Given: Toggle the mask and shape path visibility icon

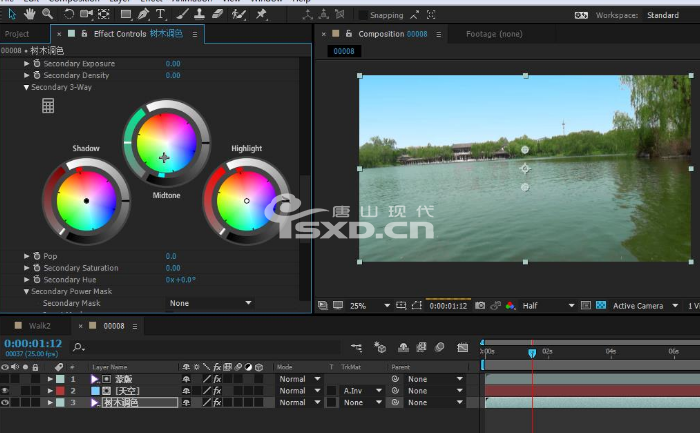Looking at the screenshot, I should (417, 305).
